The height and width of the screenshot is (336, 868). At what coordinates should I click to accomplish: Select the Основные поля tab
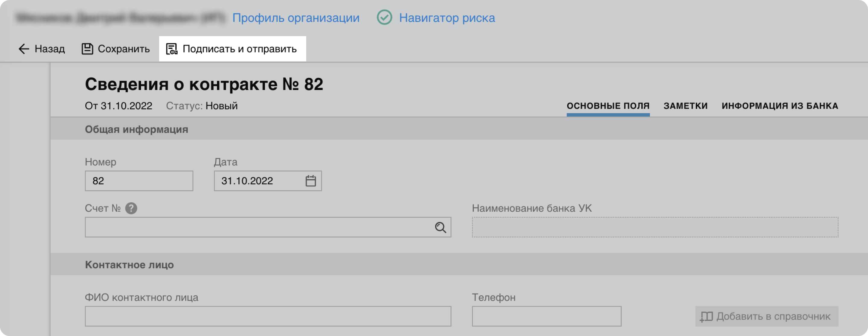[608, 106]
